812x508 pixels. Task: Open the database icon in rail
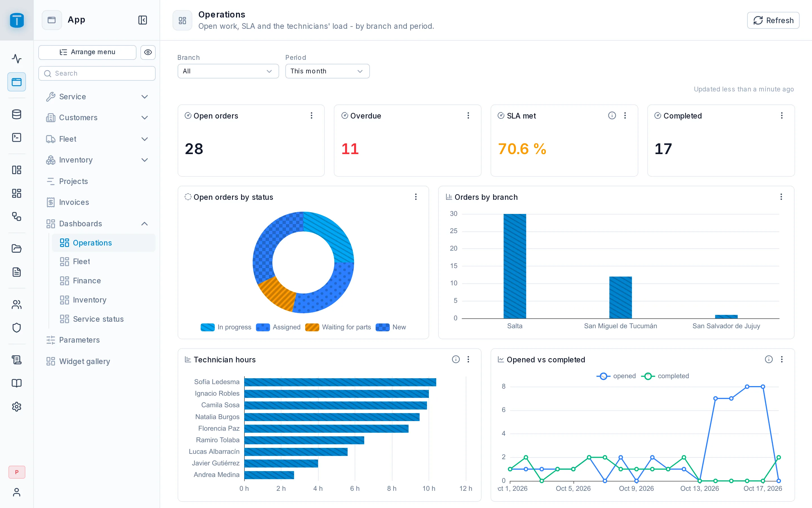point(16,114)
